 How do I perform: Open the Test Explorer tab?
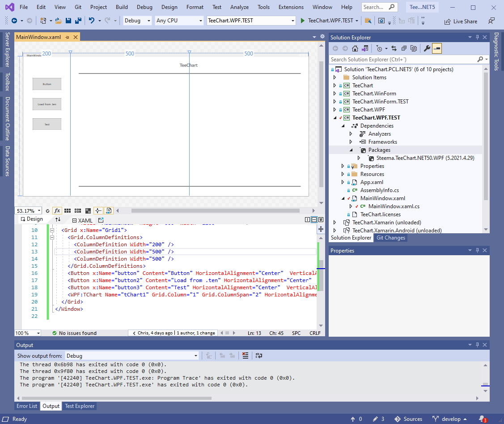point(80,406)
